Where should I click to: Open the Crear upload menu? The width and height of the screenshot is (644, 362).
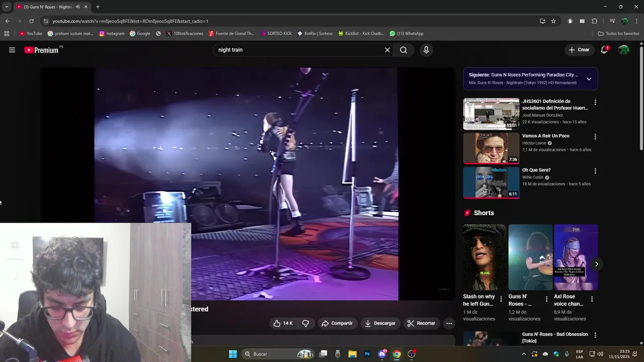(579, 50)
